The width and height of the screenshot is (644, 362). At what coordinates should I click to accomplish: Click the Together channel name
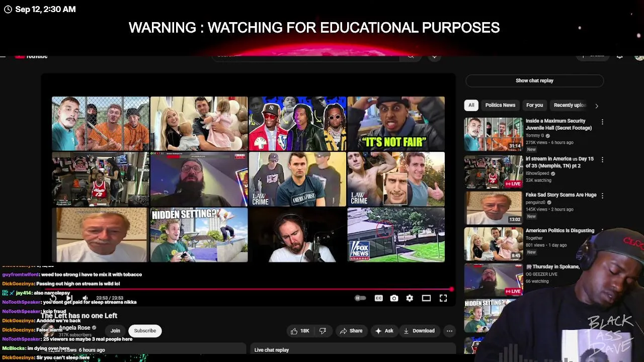coord(534,238)
